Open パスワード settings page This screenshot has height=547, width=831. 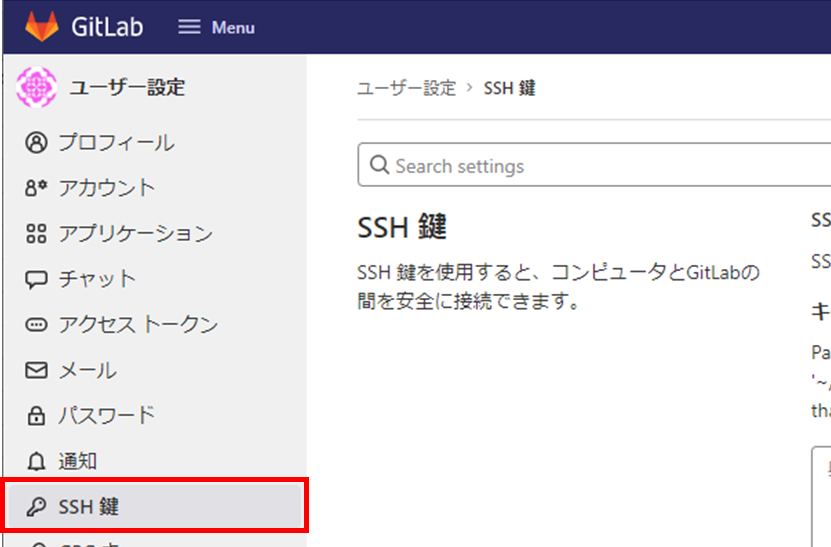107,416
